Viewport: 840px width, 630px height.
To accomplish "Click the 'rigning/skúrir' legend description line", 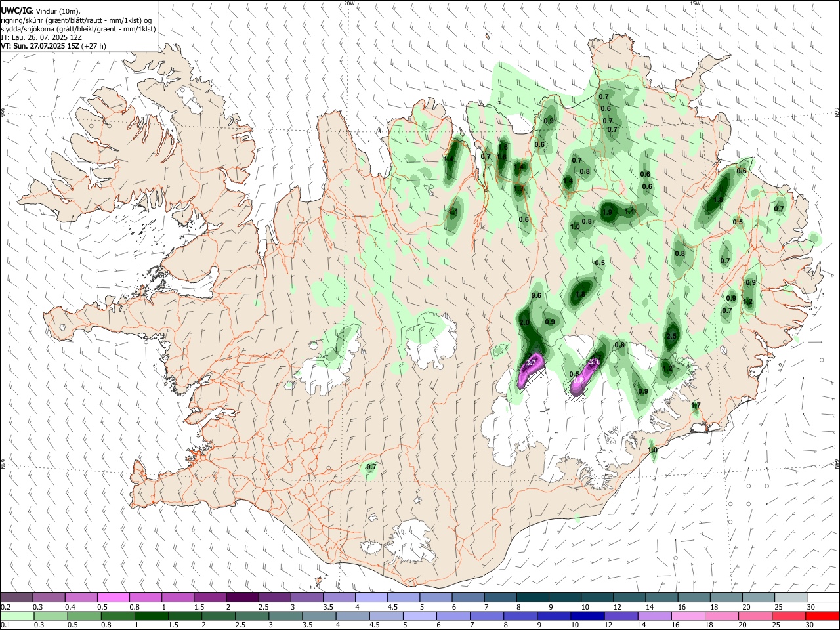I will [x=76, y=20].
